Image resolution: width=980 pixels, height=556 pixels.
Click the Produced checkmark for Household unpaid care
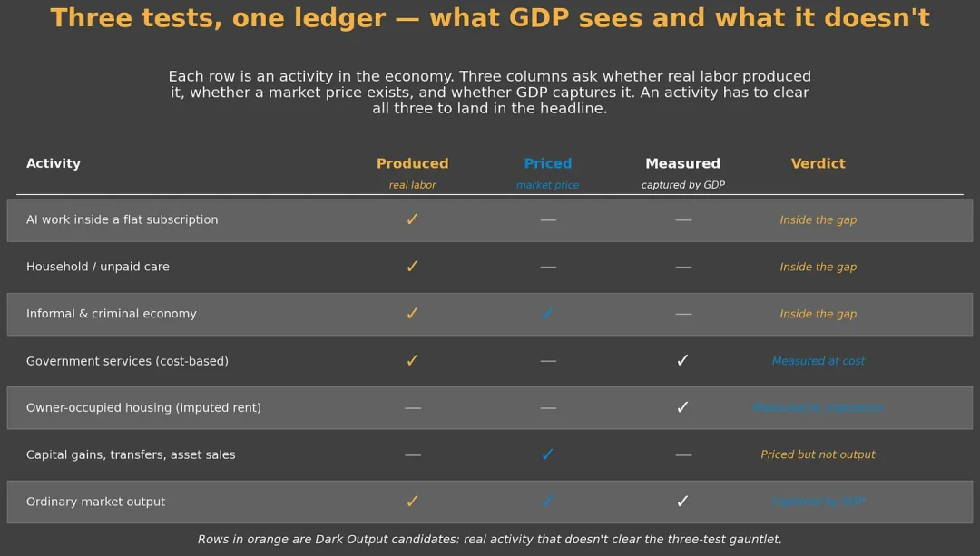412,266
